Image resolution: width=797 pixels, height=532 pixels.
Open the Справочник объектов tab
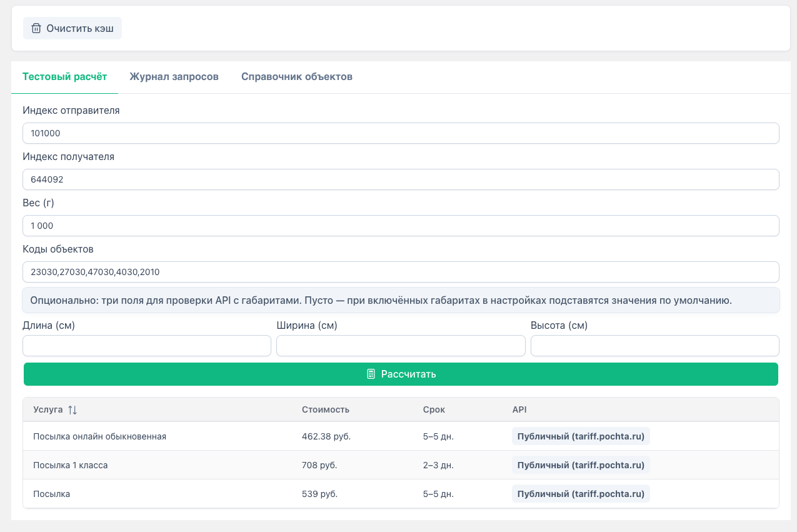click(296, 77)
